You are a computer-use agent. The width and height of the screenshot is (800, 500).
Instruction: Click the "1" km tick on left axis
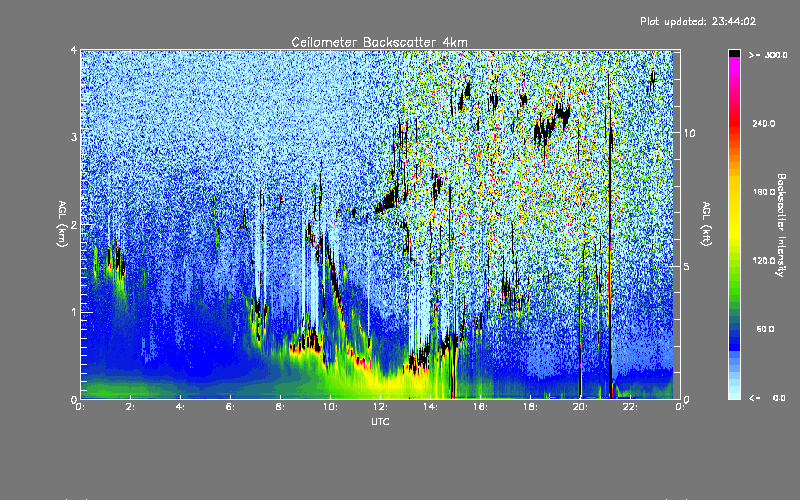click(x=74, y=312)
